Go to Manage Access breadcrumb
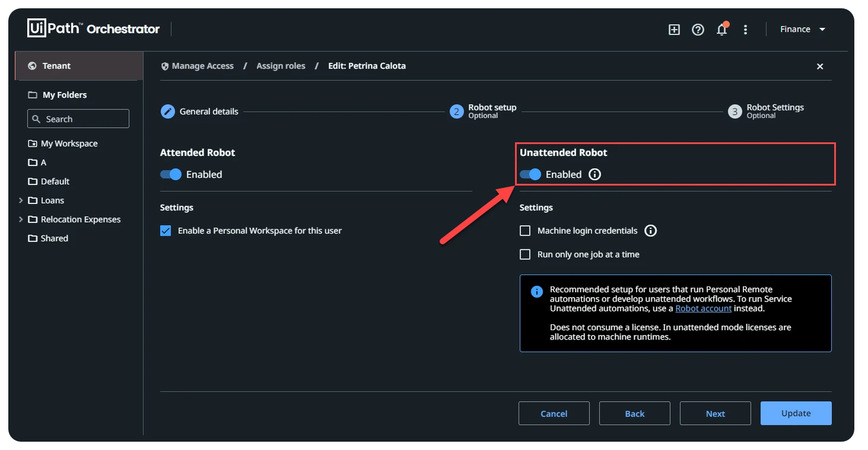The width and height of the screenshot is (868, 450). (x=198, y=66)
